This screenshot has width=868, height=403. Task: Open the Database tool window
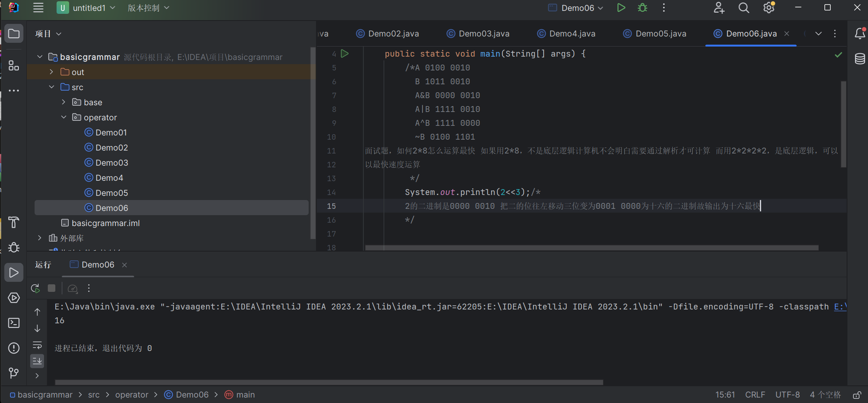tap(860, 59)
